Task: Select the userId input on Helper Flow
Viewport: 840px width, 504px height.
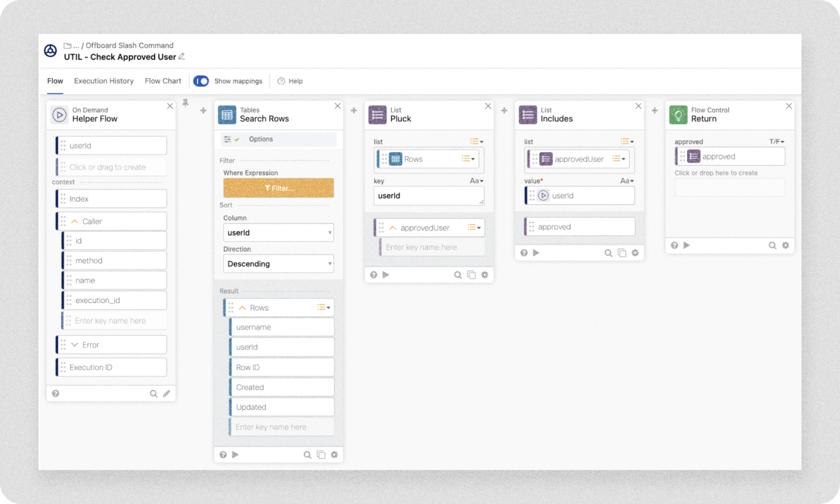Action: (111, 146)
